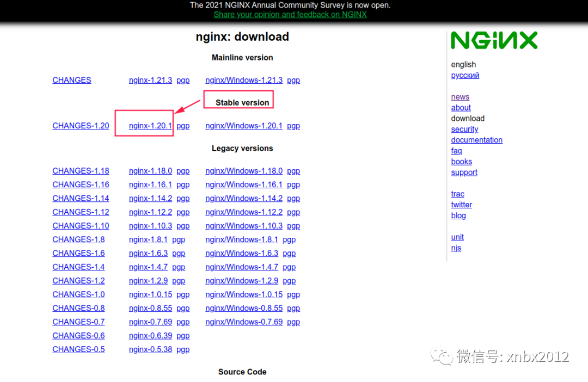The width and height of the screenshot is (588, 382).
Task: Download nginx/Windows-1.16.1
Action: 244,185
